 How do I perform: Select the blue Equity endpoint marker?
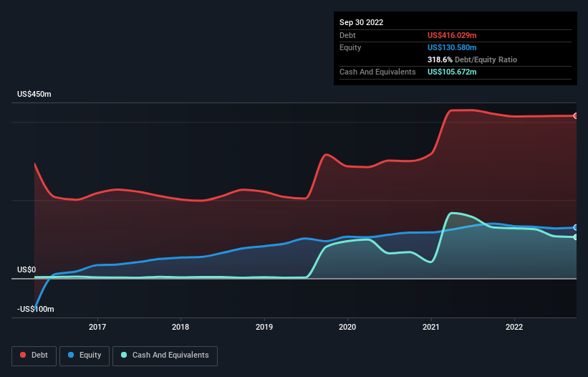(576, 227)
